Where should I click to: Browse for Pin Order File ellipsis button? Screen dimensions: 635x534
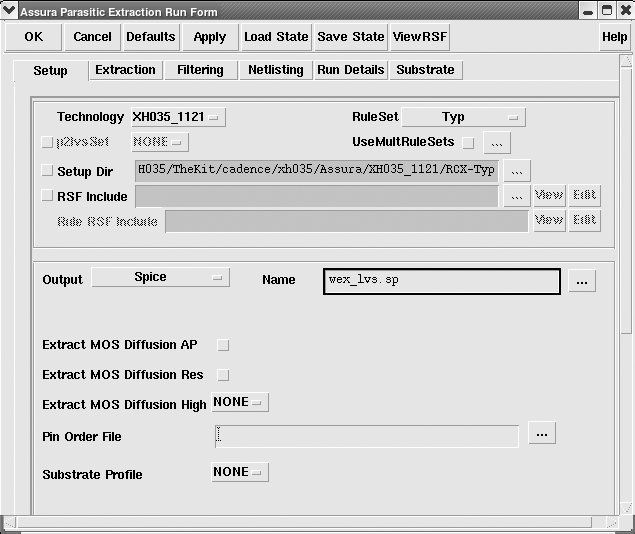tap(542, 434)
